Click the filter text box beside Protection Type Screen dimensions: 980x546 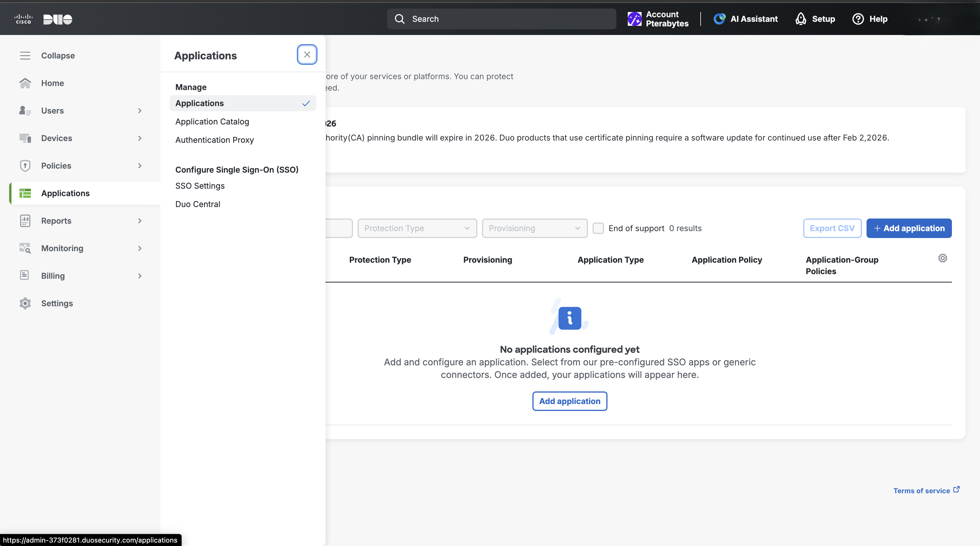(x=339, y=228)
